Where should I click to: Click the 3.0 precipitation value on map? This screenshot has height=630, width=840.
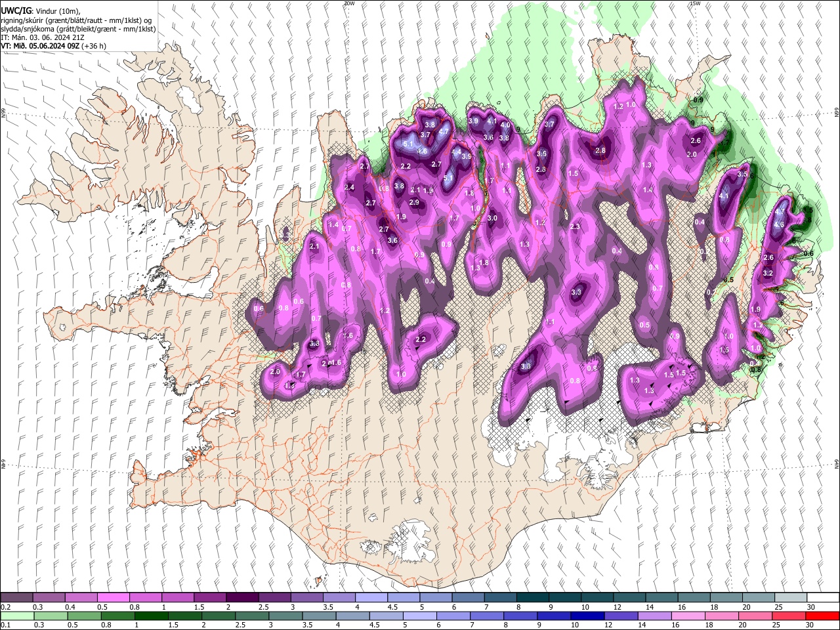pos(492,219)
